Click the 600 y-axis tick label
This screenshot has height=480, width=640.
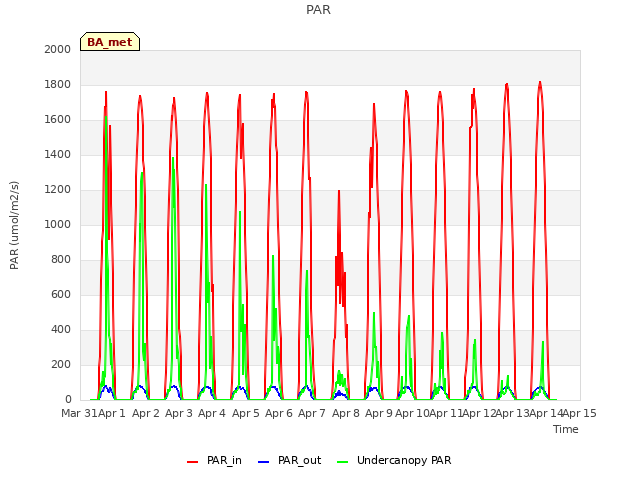click(61, 294)
